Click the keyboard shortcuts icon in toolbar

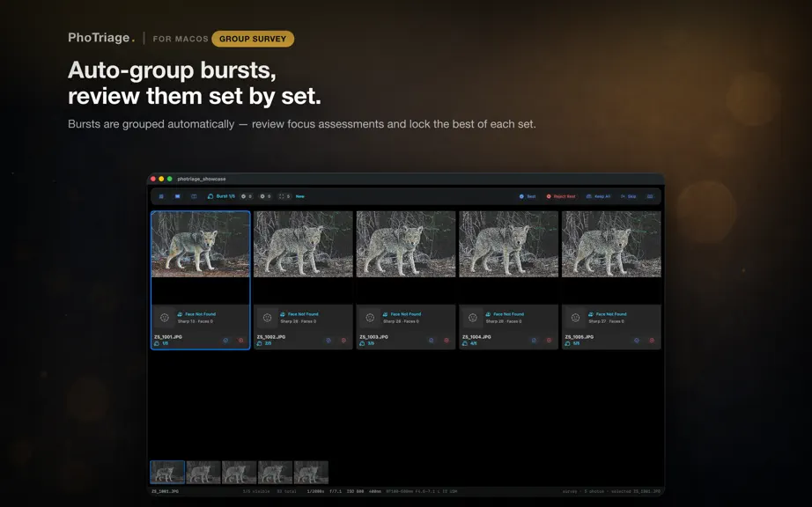point(650,196)
